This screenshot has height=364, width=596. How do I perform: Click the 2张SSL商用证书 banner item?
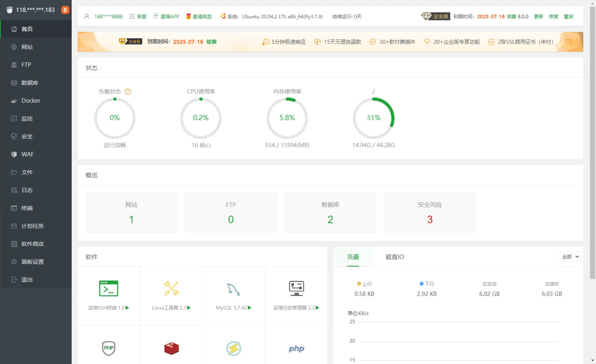click(521, 42)
